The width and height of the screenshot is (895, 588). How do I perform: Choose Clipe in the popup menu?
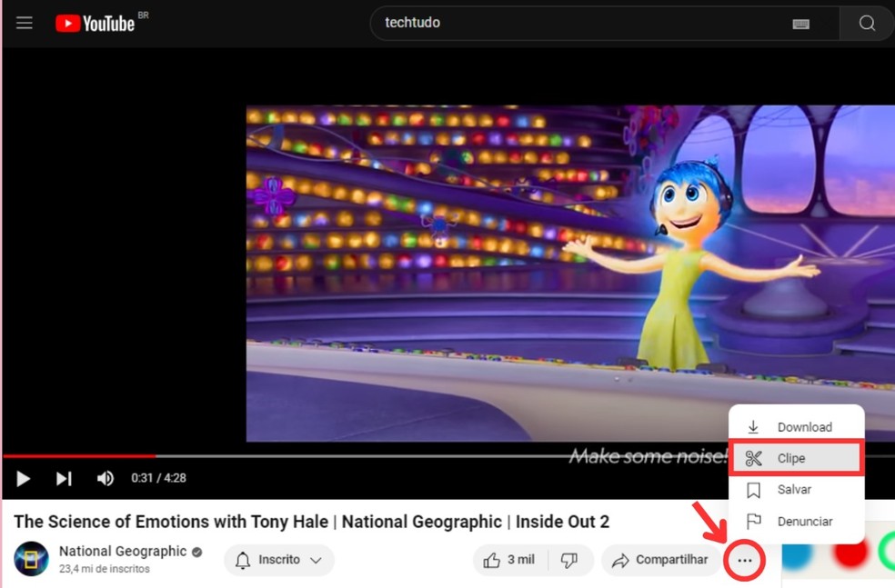796,458
